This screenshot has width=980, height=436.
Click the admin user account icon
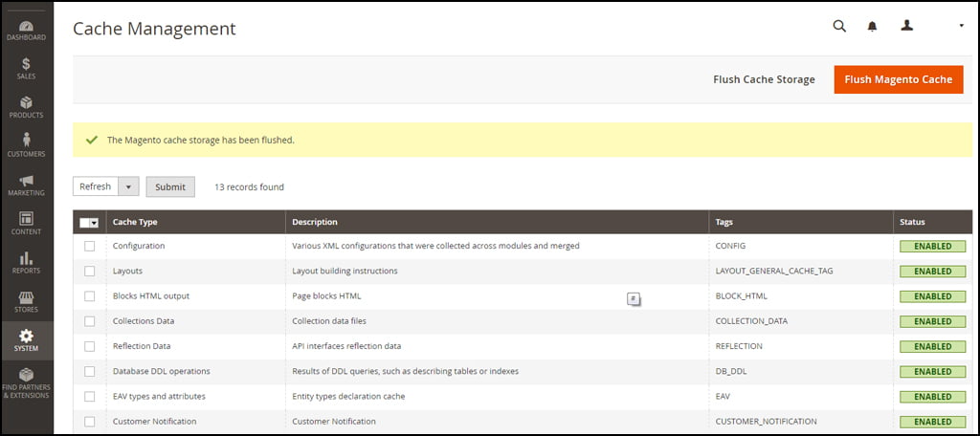coord(907,25)
